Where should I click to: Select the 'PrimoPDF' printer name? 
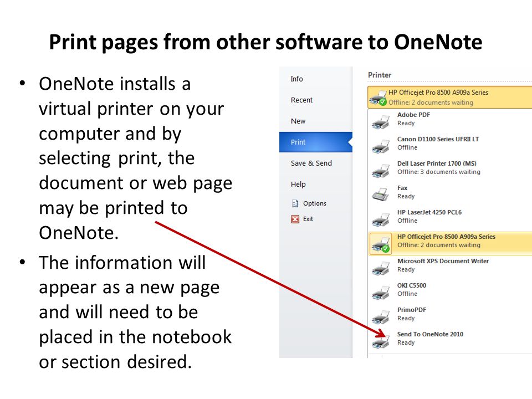pos(412,310)
